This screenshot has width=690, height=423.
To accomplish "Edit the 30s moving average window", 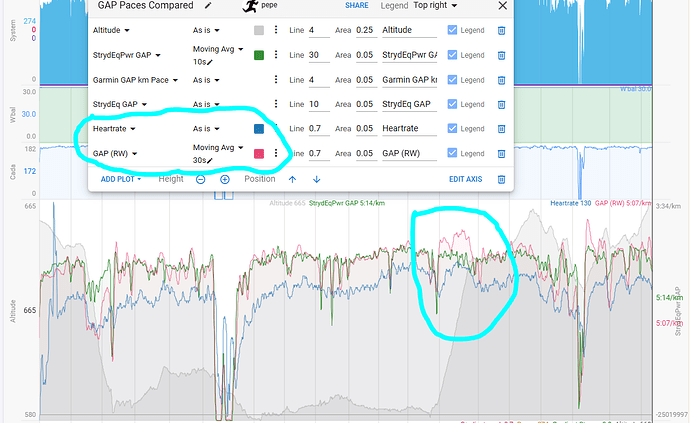I will tap(203, 160).
